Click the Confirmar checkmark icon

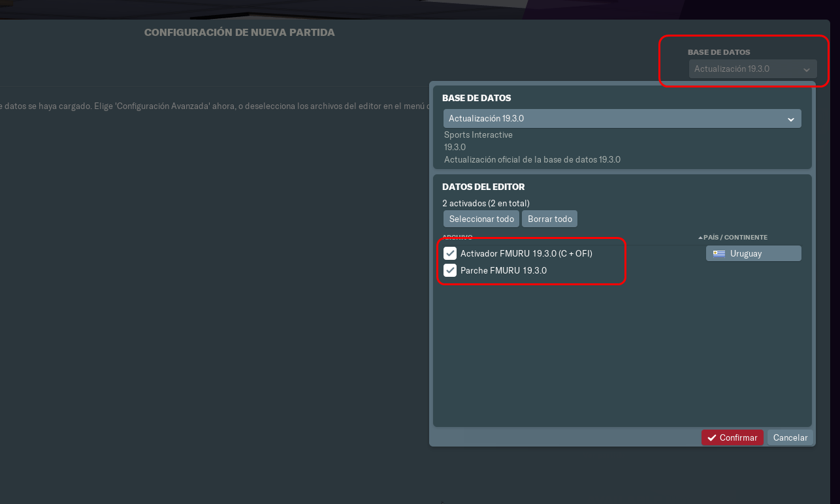(x=712, y=437)
